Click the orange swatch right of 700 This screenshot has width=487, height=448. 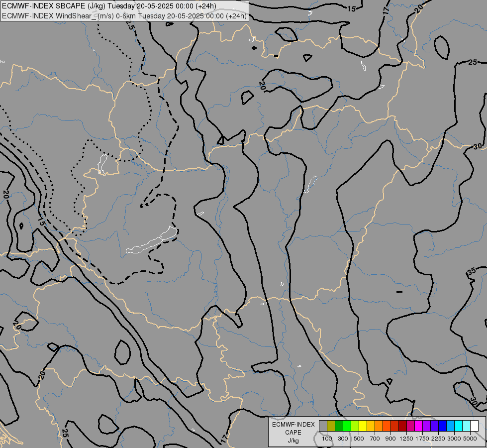click(x=379, y=426)
